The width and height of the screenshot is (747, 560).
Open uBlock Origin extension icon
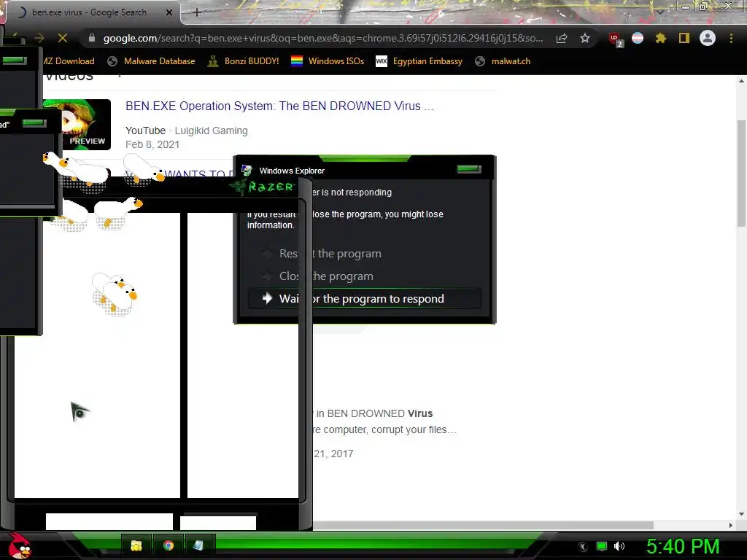click(615, 39)
